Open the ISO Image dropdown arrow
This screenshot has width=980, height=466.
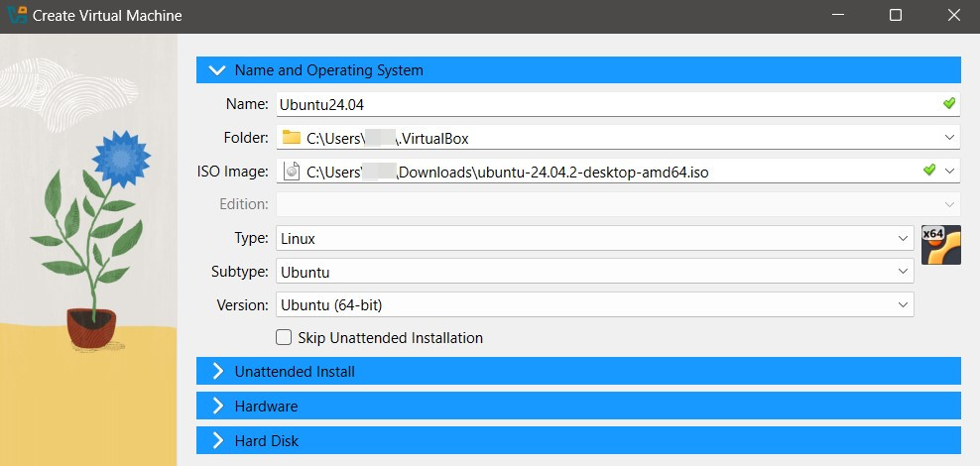pyautogui.click(x=950, y=172)
